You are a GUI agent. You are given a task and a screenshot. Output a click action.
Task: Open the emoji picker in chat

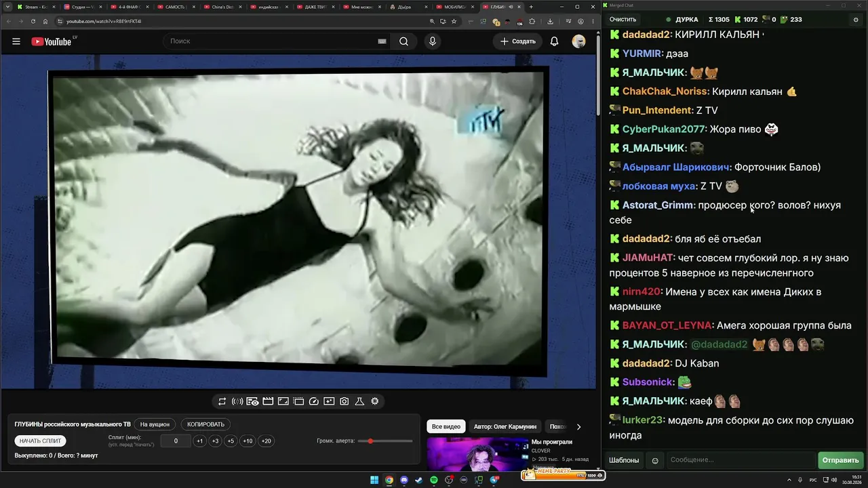tap(655, 460)
